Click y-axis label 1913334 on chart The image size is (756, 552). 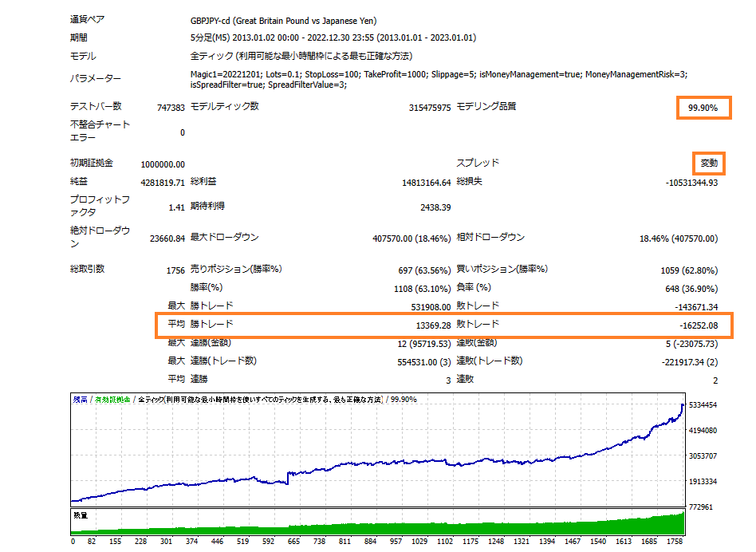[x=703, y=481]
